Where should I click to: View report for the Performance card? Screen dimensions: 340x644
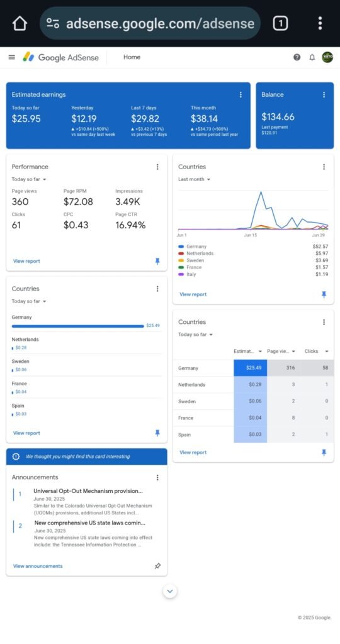26,261
